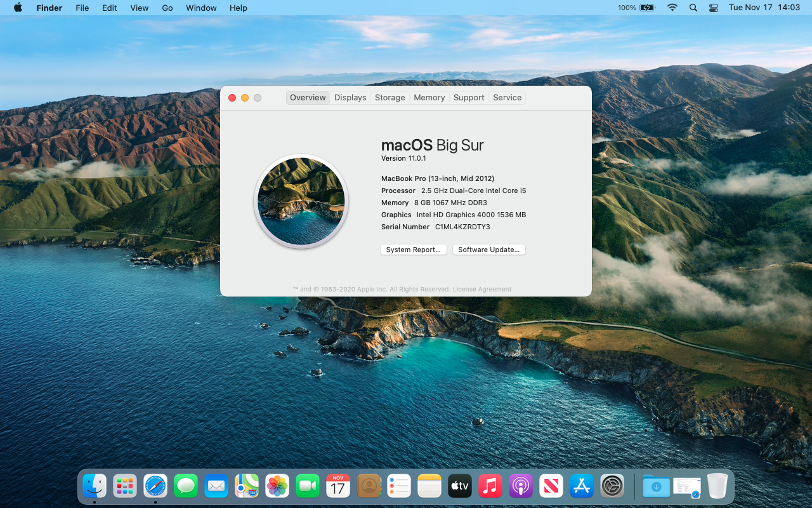Click the System Report button

tap(414, 250)
